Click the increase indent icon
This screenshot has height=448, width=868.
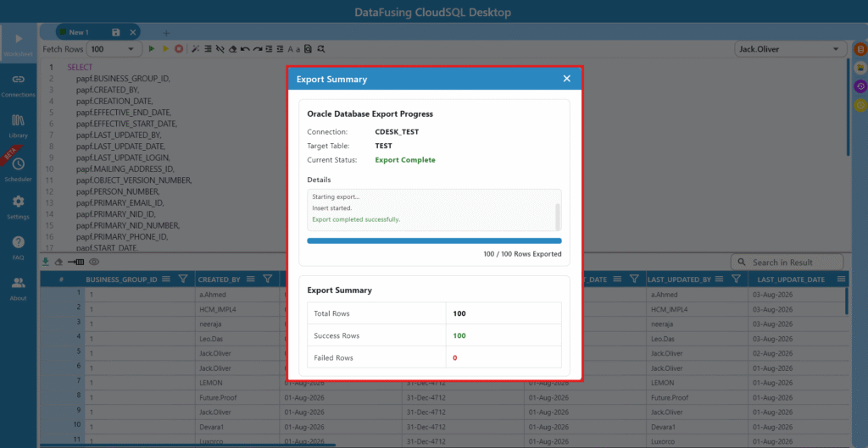(x=269, y=49)
